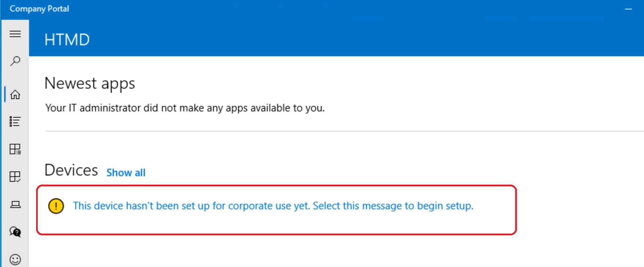Click the yellow warning exclamation icon

tap(56, 206)
